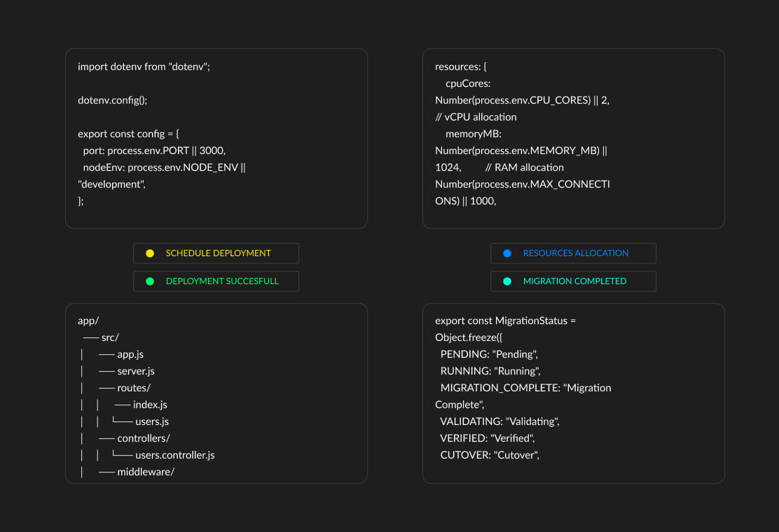
Task: Click the '"development",' line
Action: click(112, 184)
